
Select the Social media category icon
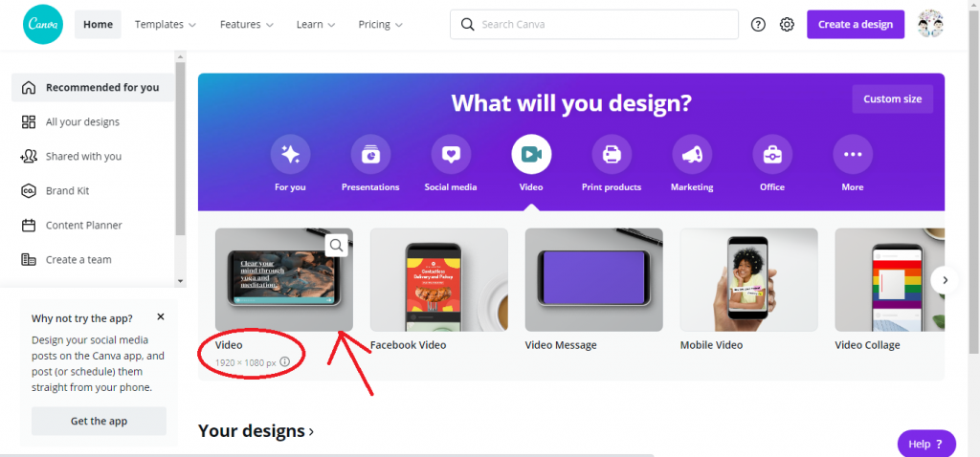click(x=451, y=154)
